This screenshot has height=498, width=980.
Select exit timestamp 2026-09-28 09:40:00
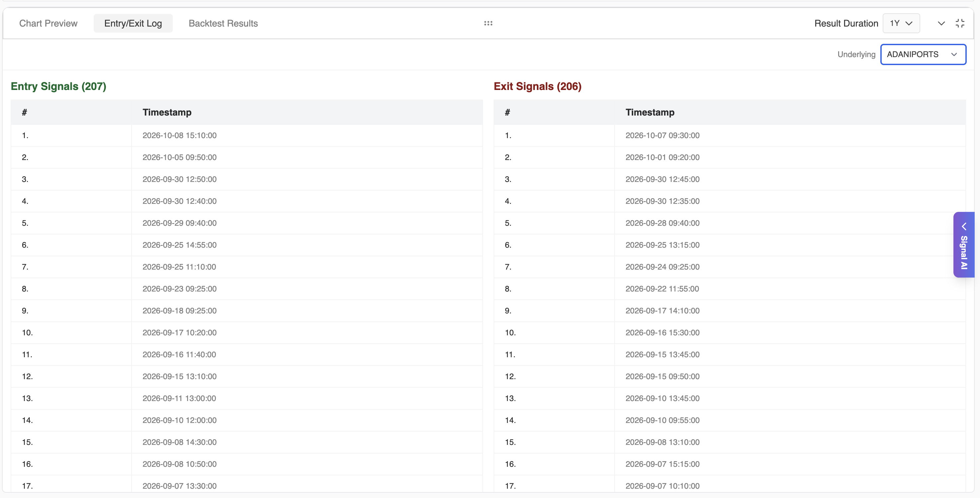tap(662, 223)
